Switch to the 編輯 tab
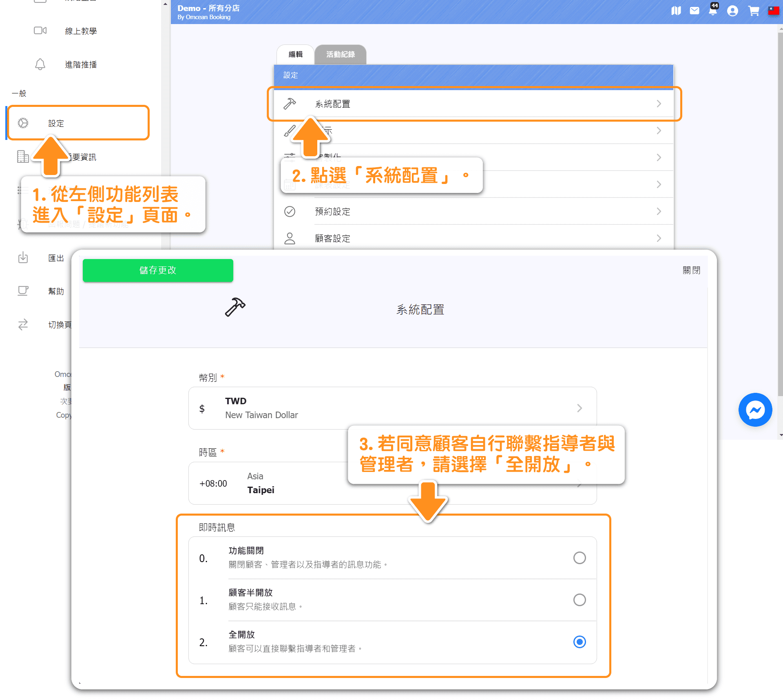 295,54
